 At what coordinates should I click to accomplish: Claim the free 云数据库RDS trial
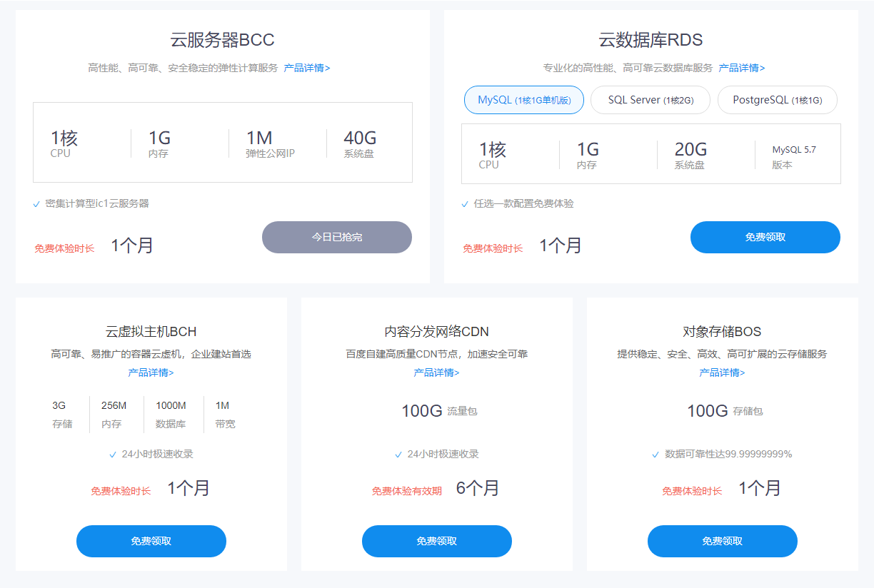point(765,237)
